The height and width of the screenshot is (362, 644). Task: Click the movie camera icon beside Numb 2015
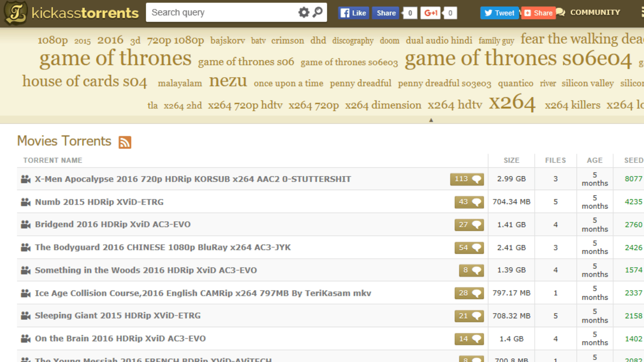[25, 201]
